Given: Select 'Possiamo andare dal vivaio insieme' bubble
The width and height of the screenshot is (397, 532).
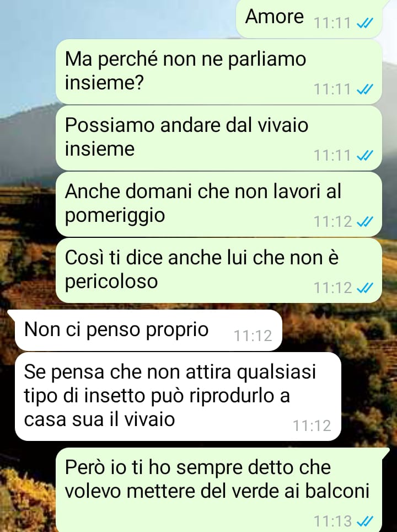Looking at the screenshot, I should 219,138.
